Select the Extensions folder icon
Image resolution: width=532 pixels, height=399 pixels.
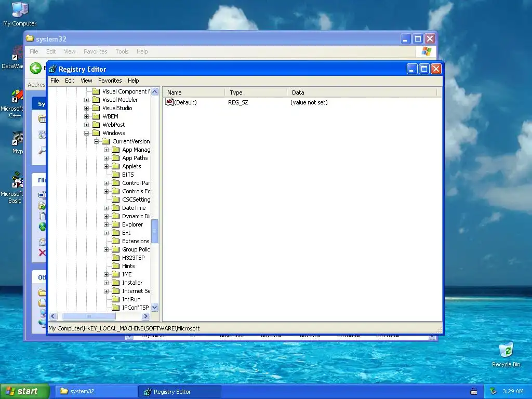(116, 241)
